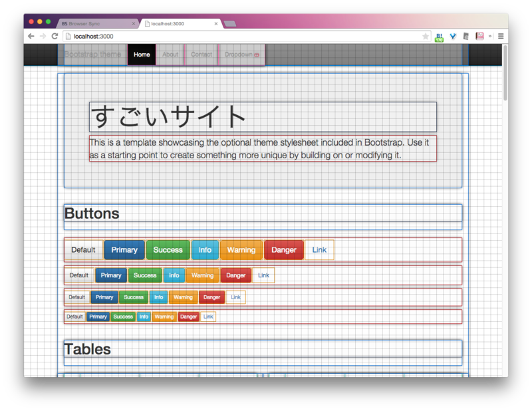Select the localhost:3000 tab
The width and height of the screenshot is (532, 411).
tap(181, 23)
